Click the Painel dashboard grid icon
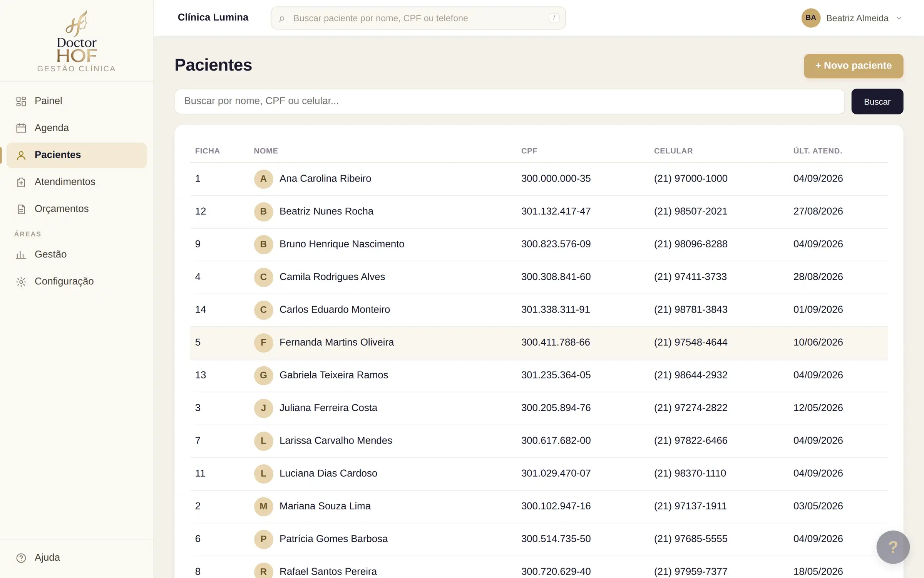Viewport: 924px width, 578px height. 21,101
